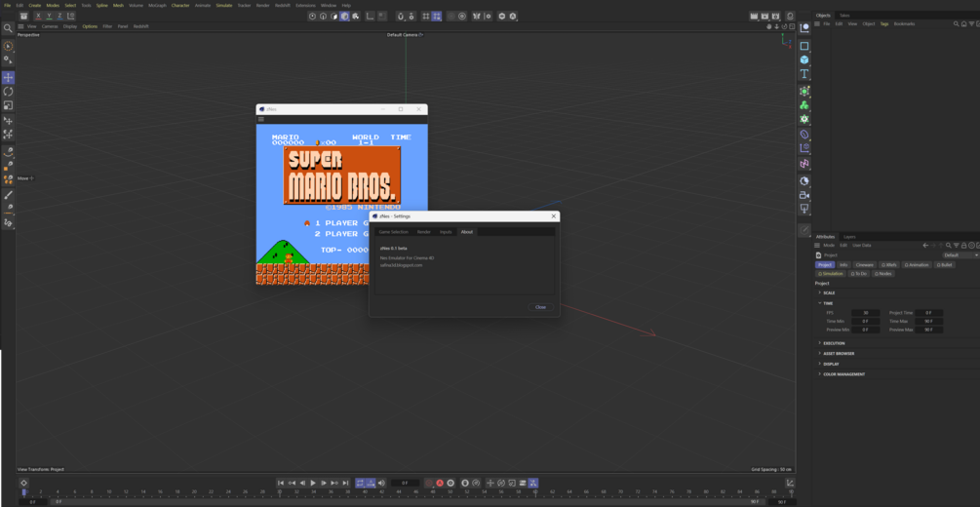Switch to the Layers tab

click(849, 237)
